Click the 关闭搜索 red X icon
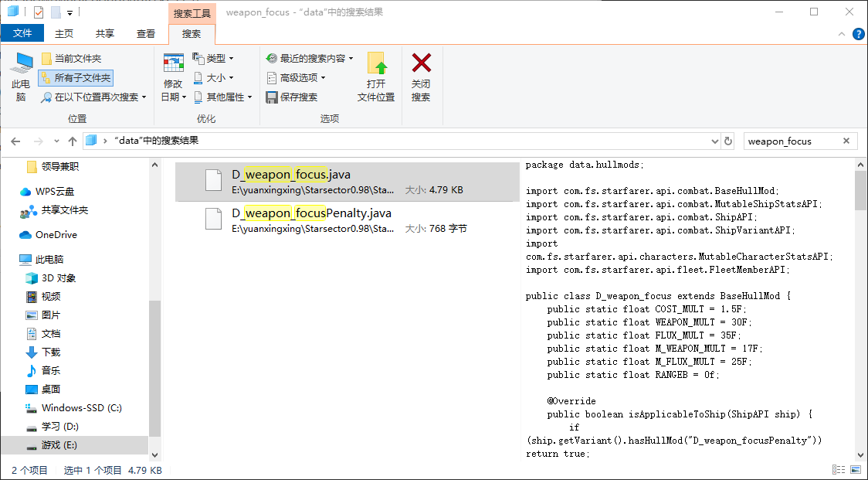 [421, 63]
